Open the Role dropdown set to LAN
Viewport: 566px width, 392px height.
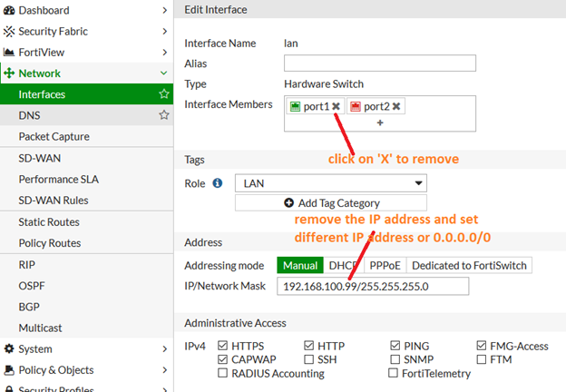[x=330, y=183]
